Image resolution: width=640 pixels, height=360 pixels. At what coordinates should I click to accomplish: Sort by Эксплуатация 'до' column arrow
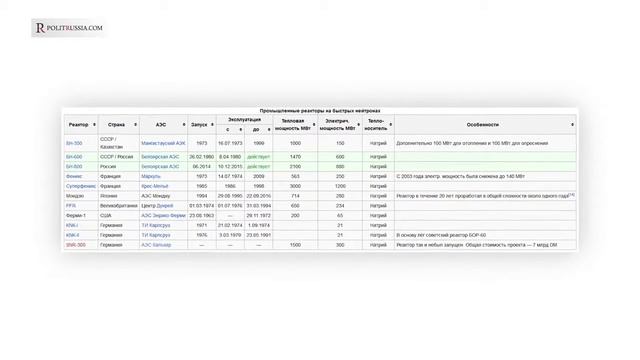tap(269, 129)
